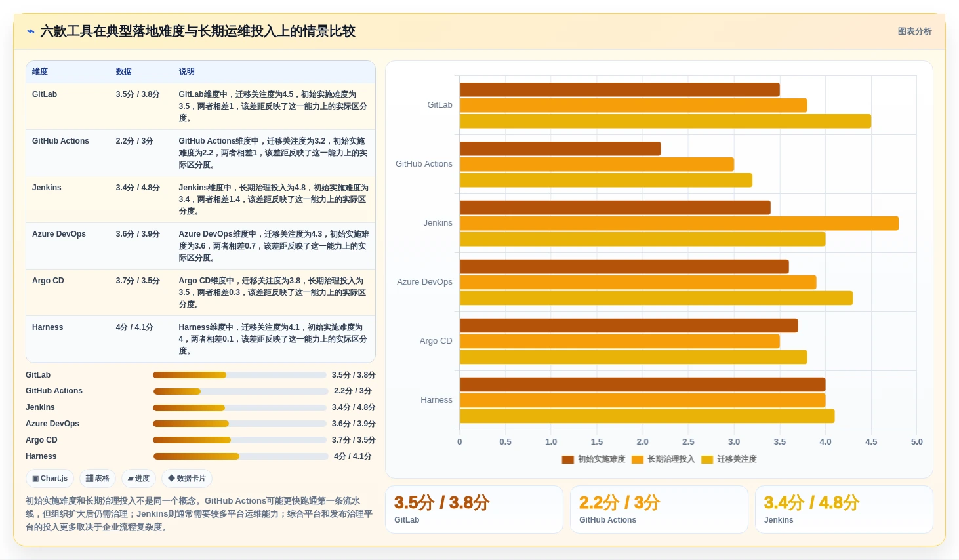959x560 pixels.
Task: Click the 5.0 x-axis tick label
Action: [x=916, y=442]
